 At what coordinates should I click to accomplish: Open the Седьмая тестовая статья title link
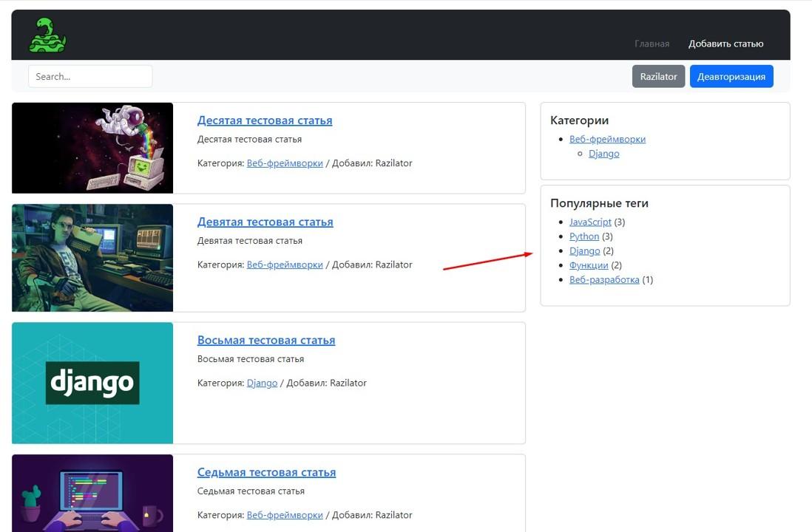(x=267, y=472)
